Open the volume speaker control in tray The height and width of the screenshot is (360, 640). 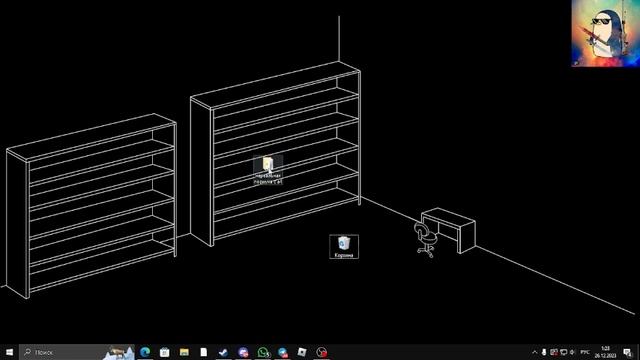point(572,352)
